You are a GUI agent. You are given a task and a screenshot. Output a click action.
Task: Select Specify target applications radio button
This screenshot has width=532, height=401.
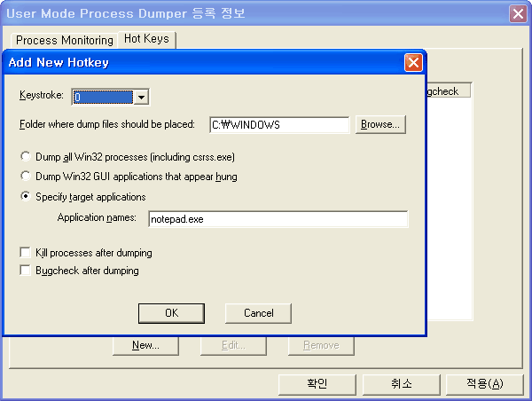26,197
